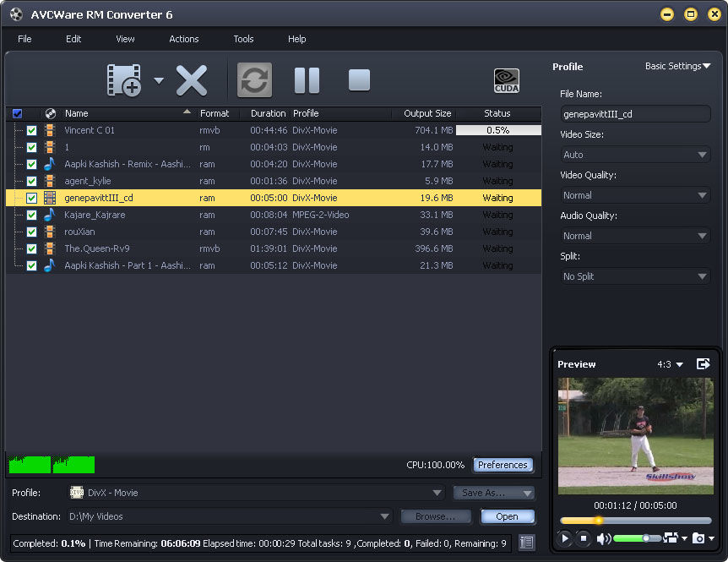Click the Add File filmstrip icon
This screenshot has width=728, height=562.
[124, 80]
